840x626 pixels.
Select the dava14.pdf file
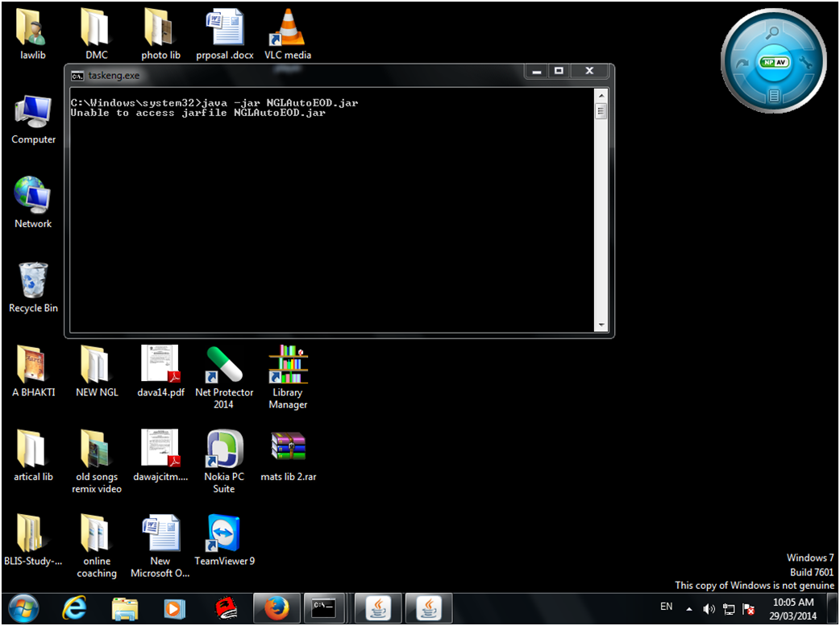point(160,364)
